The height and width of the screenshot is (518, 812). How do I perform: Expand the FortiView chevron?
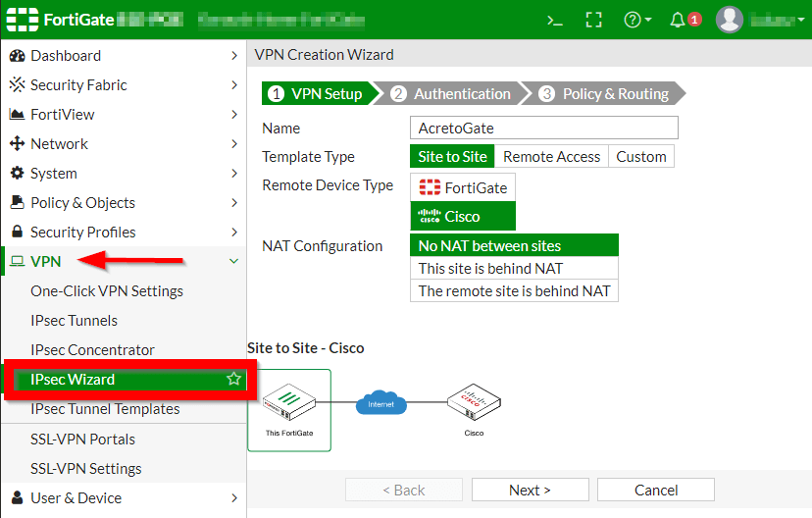point(234,115)
